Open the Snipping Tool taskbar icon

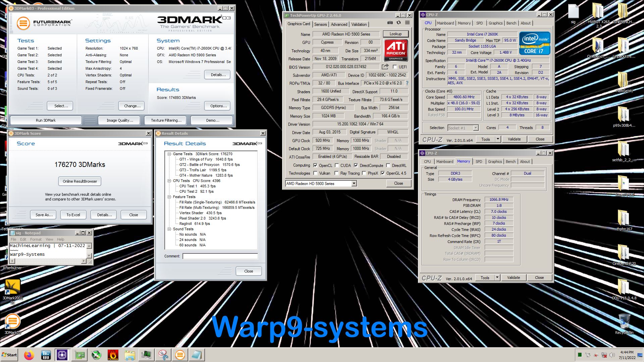coord(163,355)
